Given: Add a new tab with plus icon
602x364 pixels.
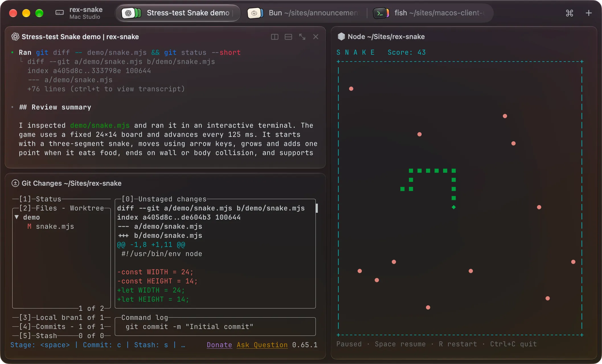Looking at the screenshot, I should [x=589, y=13].
